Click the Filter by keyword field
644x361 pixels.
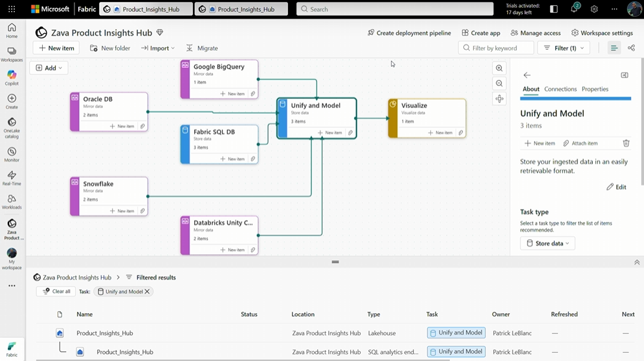click(x=497, y=48)
